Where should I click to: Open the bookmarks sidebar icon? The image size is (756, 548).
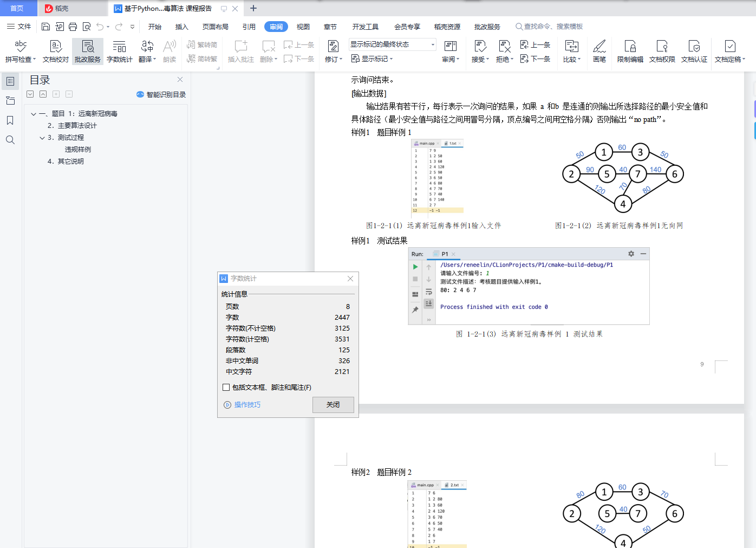coord(10,120)
